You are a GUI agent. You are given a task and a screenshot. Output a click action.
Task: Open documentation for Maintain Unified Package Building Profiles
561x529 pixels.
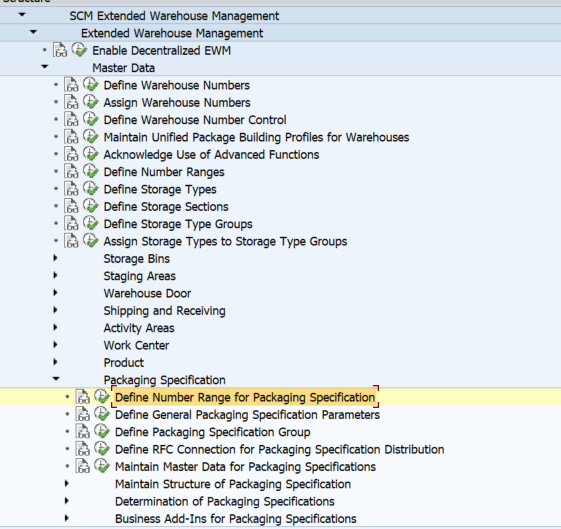click(x=72, y=137)
